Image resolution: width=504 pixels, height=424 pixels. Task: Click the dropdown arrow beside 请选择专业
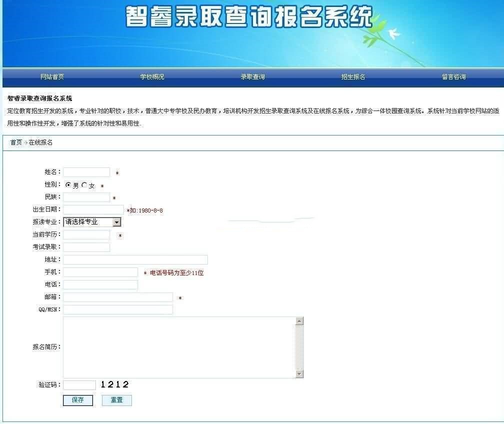117,221
